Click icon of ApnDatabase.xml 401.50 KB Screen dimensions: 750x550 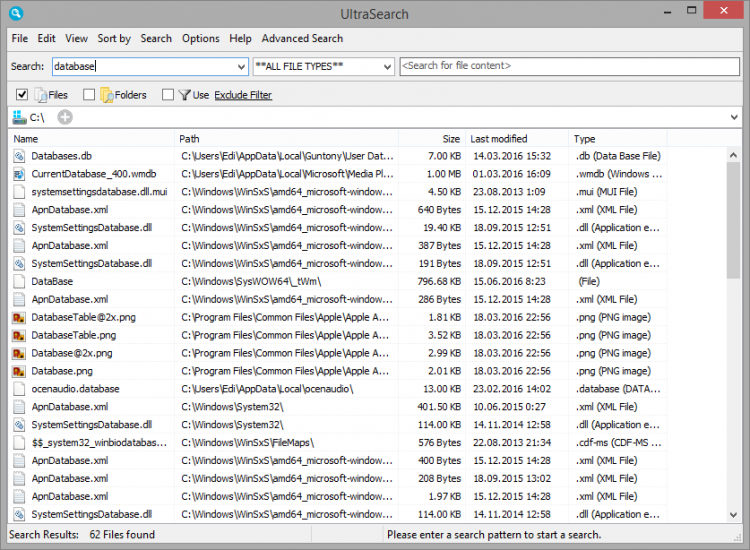pyautogui.click(x=19, y=407)
